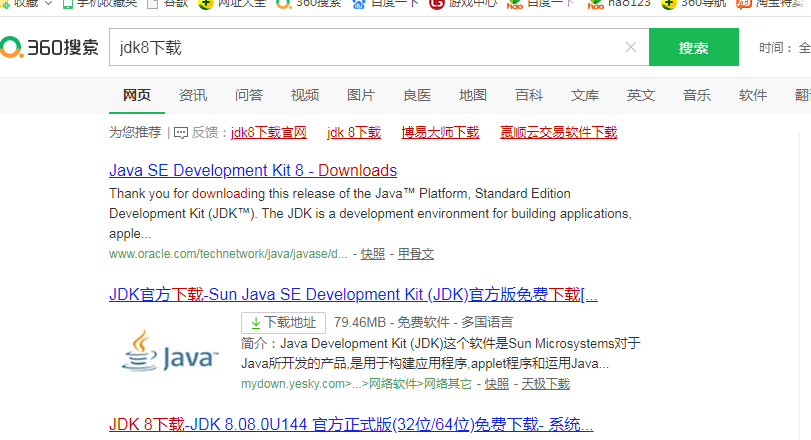Open 快照 for the yesky result
This screenshot has width=811, height=440.
(x=497, y=384)
